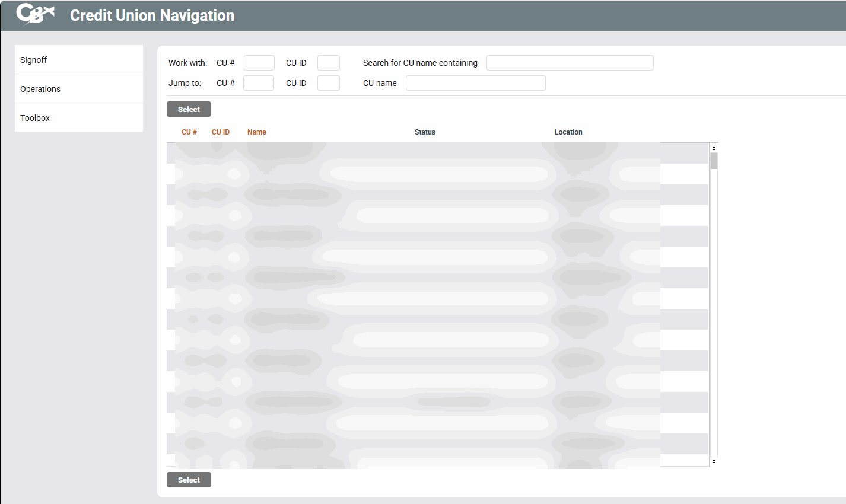The height and width of the screenshot is (504, 846).
Task: Focus the Work with CU # field
Action: tap(259, 63)
